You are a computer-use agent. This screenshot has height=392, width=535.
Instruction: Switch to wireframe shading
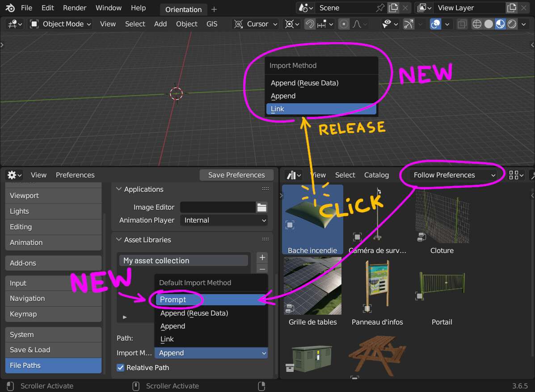click(x=476, y=24)
